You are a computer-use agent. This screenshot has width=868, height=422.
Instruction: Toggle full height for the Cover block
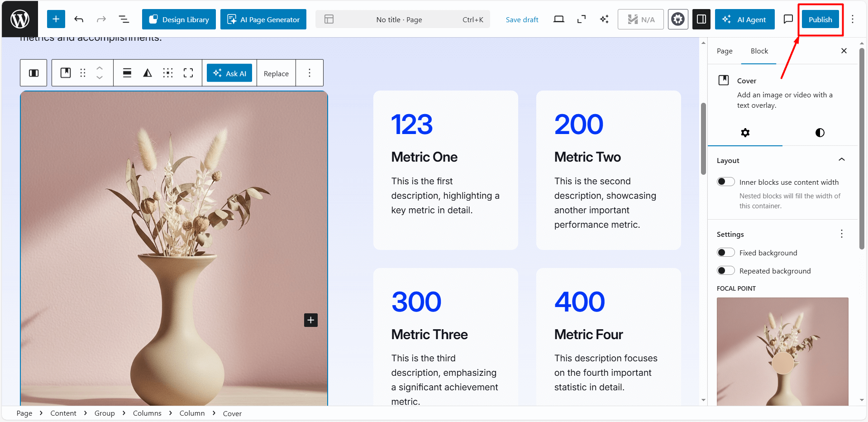tap(188, 72)
